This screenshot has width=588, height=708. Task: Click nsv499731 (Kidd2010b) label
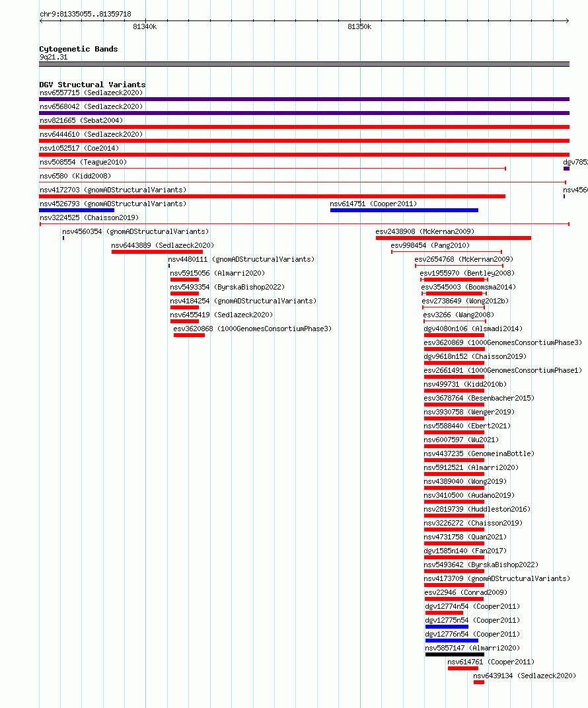465,384
